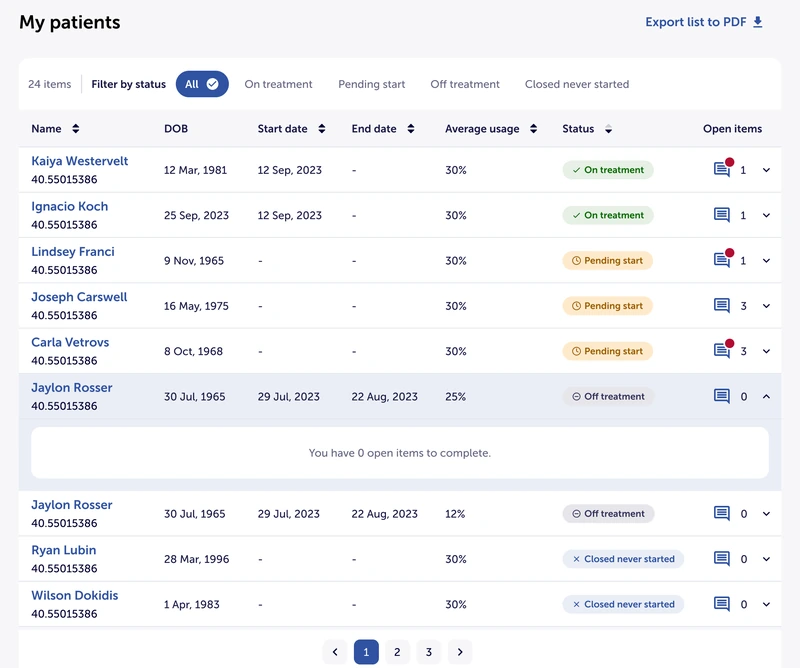Filter by On treatment status
Image resolution: width=800 pixels, height=668 pixels.
[x=278, y=84]
